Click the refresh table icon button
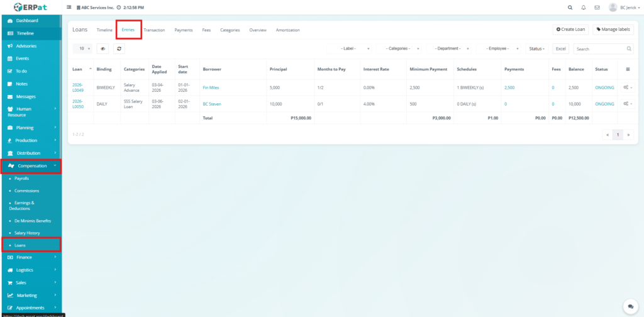 (119, 48)
